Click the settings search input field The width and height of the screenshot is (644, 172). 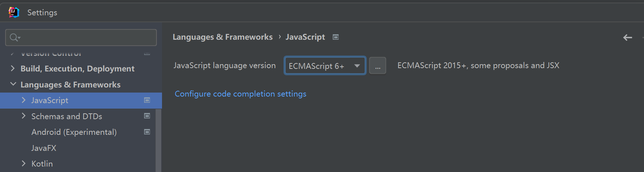click(x=81, y=38)
